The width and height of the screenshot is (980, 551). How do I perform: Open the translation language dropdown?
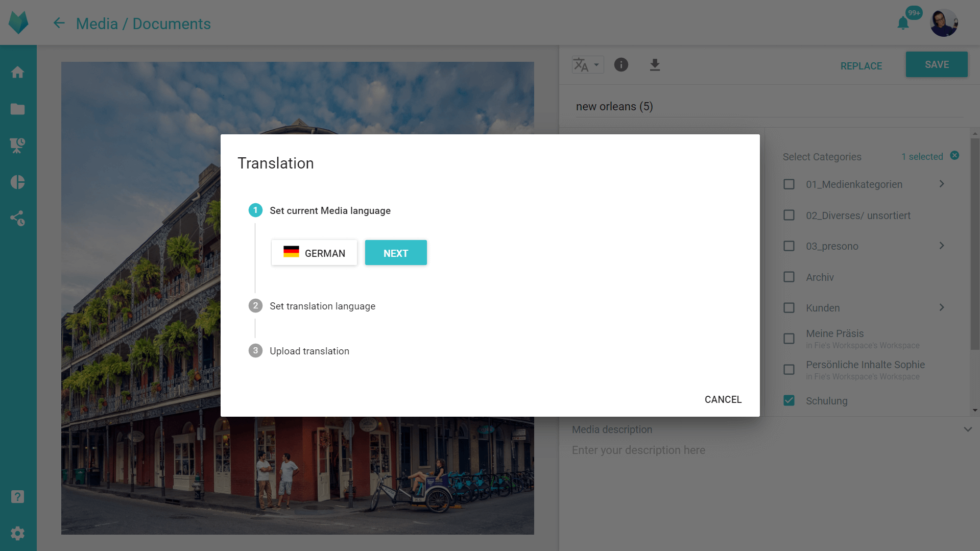tap(588, 65)
